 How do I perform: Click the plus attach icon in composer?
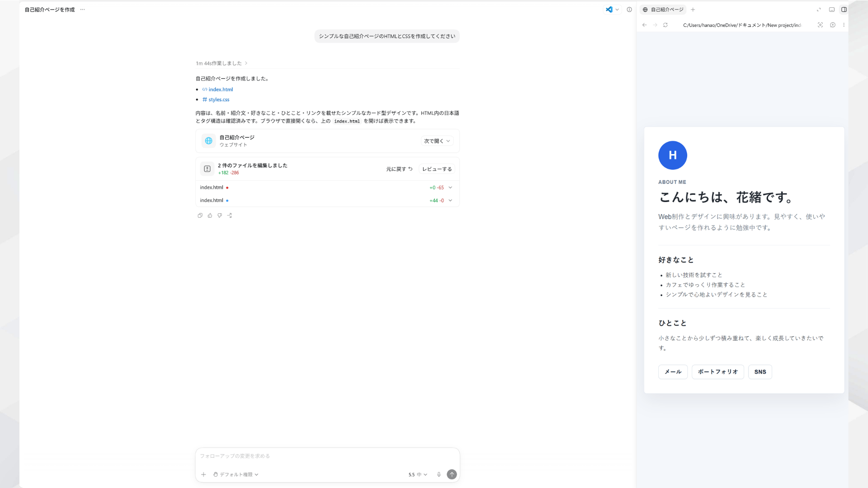pyautogui.click(x=203, y=474)
